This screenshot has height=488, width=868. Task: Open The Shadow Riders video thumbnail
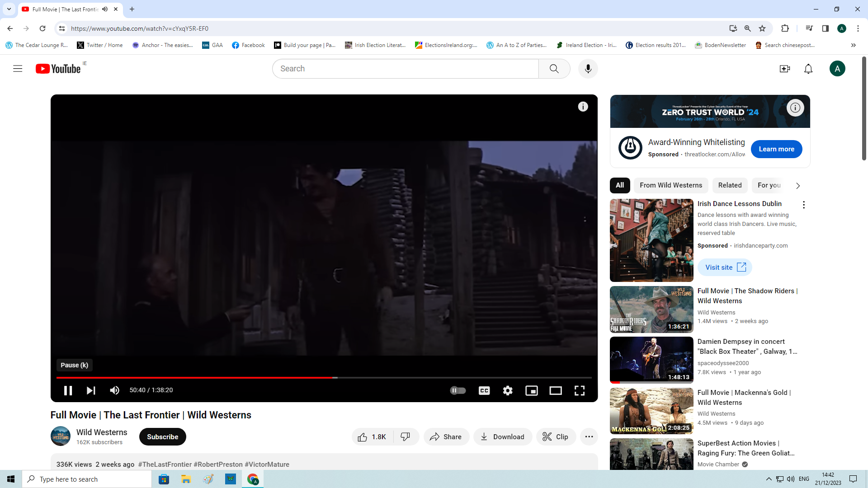tap(651, 310)
